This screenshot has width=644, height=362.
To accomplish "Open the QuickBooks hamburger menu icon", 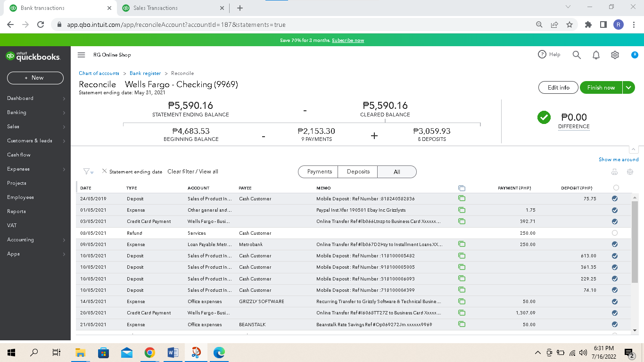I will [81, 55].
